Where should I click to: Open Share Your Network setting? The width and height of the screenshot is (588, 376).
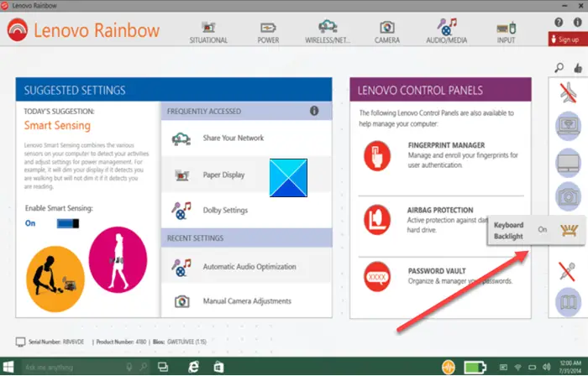(246, 138)
